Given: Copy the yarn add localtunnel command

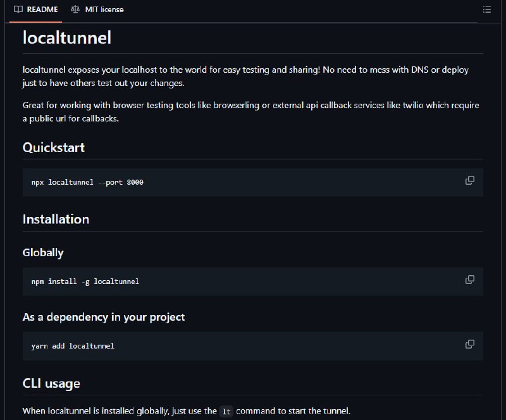Looking at the screenshot, I should (470, 344).
